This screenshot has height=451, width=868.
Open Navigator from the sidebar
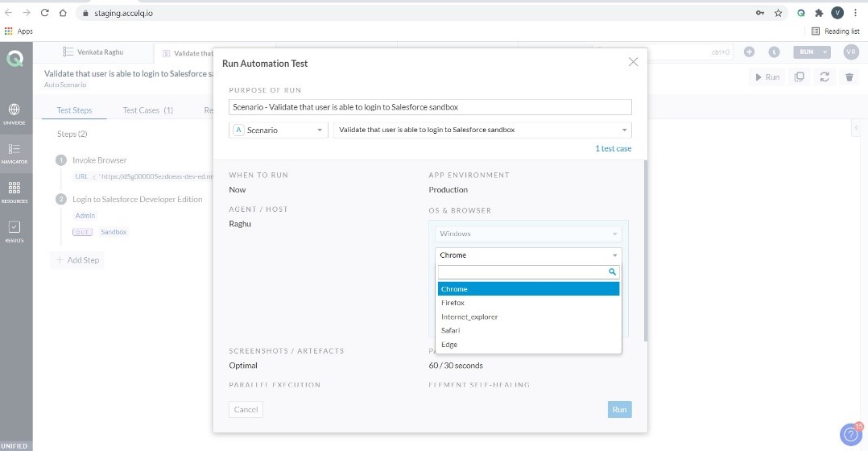[x=14, y=153]
